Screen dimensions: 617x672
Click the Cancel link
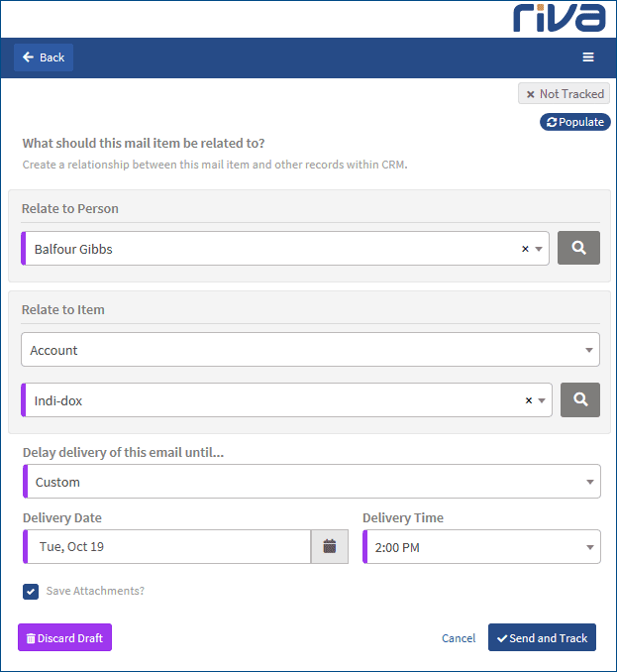459,638
